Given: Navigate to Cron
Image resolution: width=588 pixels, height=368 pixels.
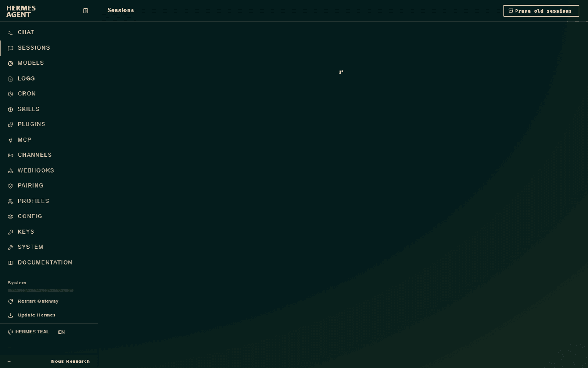Looking at the screenshot, I should [x=49, y=93].
